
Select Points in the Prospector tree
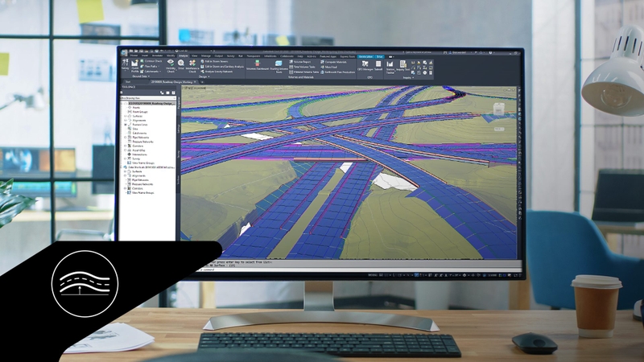[136, 108]
